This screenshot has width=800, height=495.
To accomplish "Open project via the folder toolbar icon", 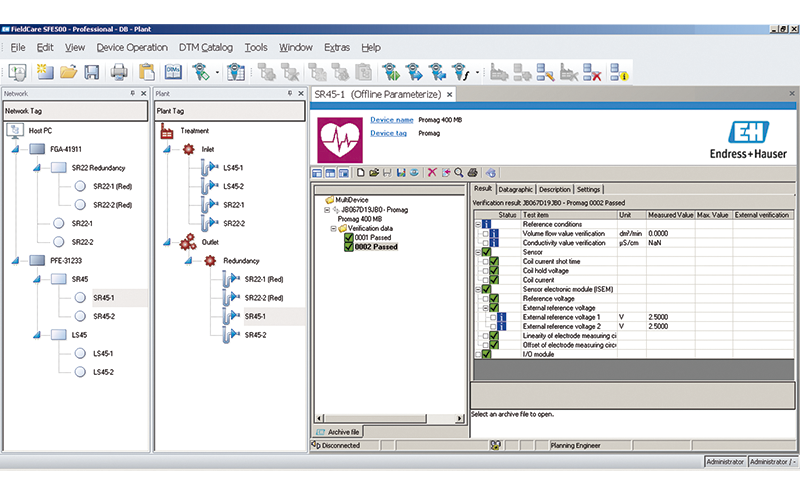I will pos(68,72).
